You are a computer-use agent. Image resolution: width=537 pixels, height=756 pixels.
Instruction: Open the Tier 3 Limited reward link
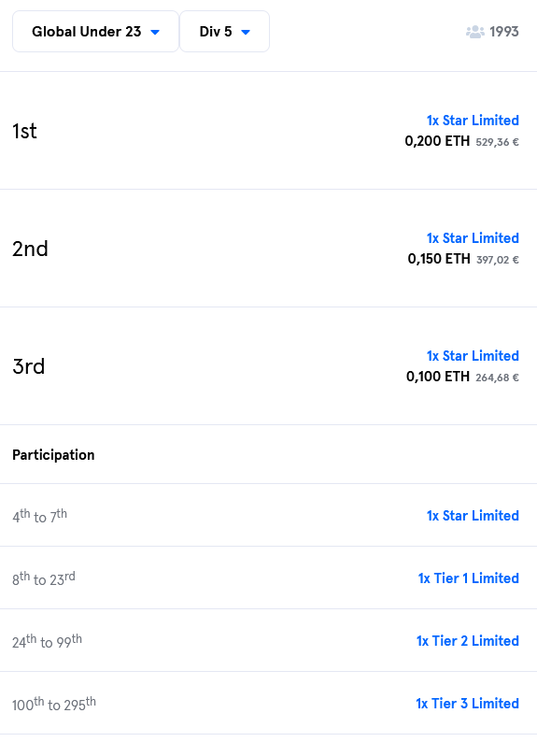click(467, 704)
